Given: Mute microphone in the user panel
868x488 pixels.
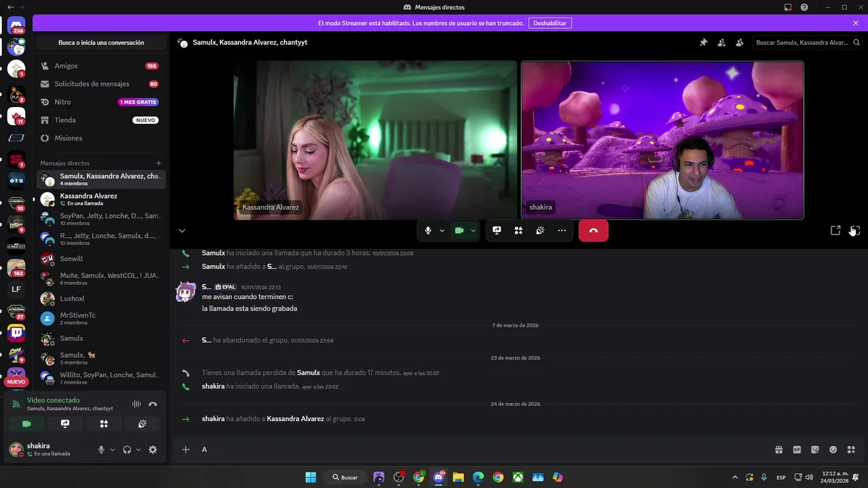Looking at the screenshot, I should pyautogui.click(x=101, y=449).
